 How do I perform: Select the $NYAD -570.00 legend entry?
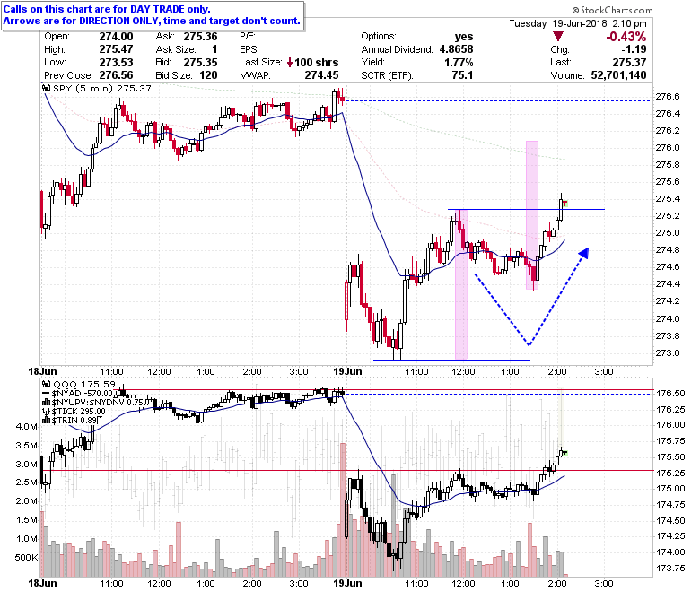(83, 394)
